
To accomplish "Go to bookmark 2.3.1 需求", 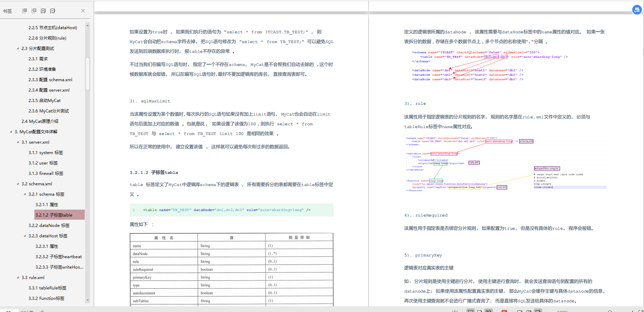I will pyautogui.click(x=38, y=59).
